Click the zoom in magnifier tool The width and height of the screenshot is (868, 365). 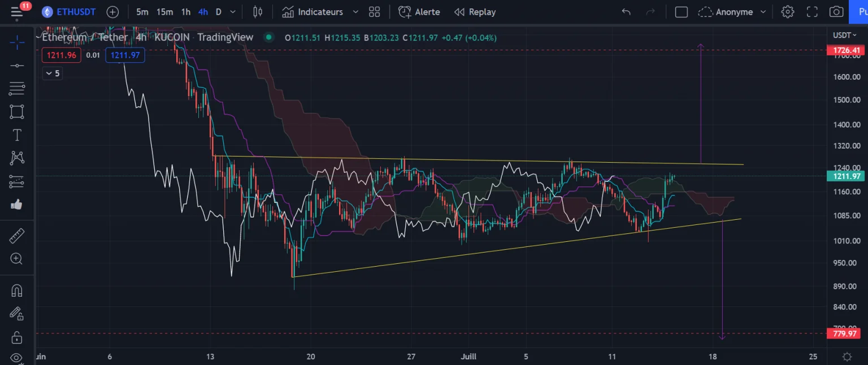(17, 259)
